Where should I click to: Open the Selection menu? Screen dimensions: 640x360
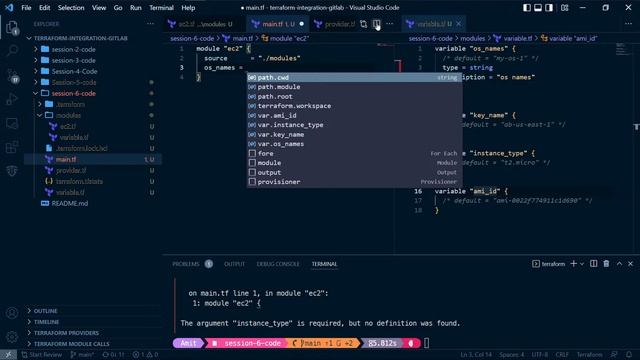(x=71, y=8)
